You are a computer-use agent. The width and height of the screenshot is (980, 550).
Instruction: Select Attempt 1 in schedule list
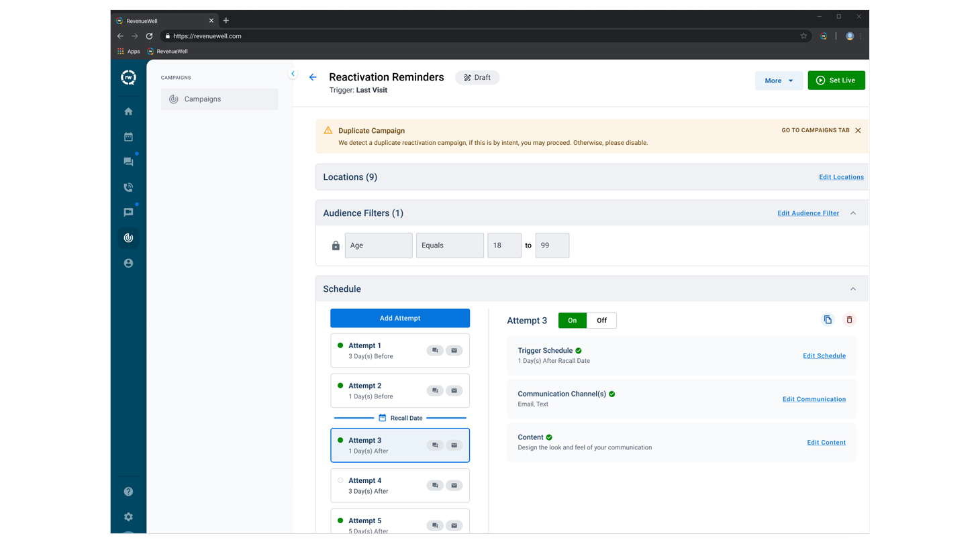[400, 351]
